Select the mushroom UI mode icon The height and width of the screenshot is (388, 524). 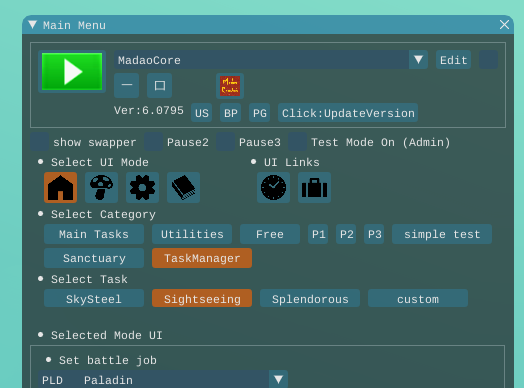click(102, 187)
